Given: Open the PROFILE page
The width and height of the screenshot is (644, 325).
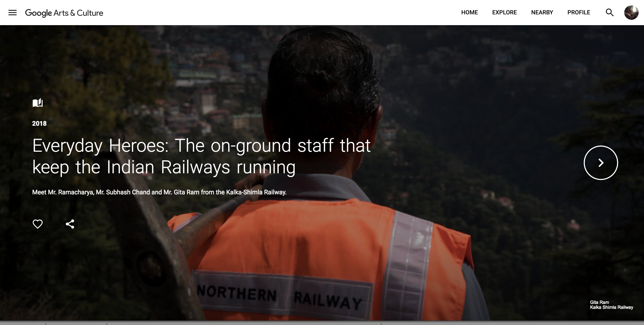Looking at the screenshot, I should point(579,13).
